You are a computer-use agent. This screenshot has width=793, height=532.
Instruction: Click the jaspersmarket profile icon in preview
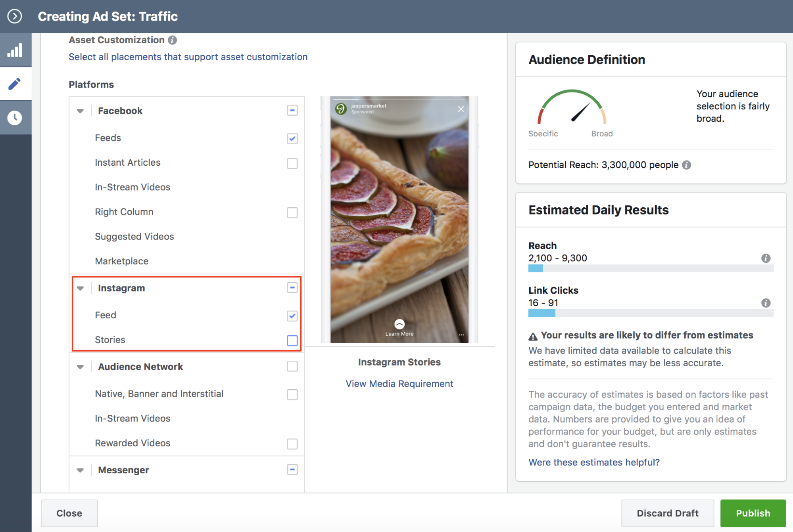click(x=341, y=109)
